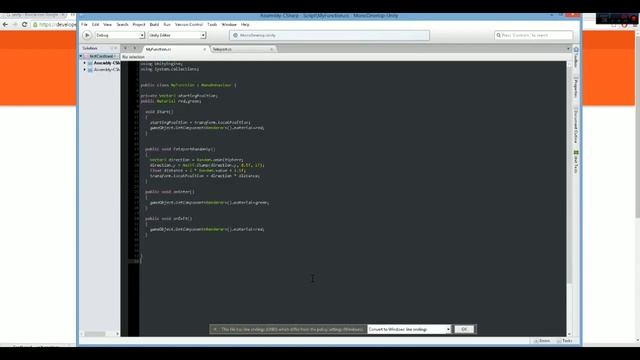Click OK on line endings notification
Screen dimensions: 640x360
(x=464, y=329)
